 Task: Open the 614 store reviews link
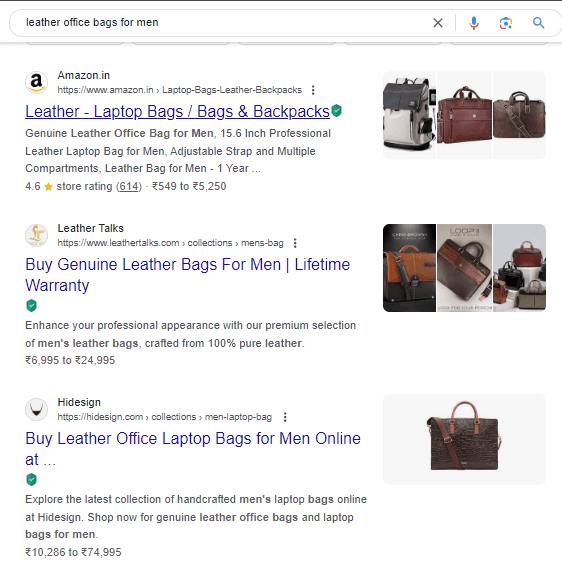[129, 186]
